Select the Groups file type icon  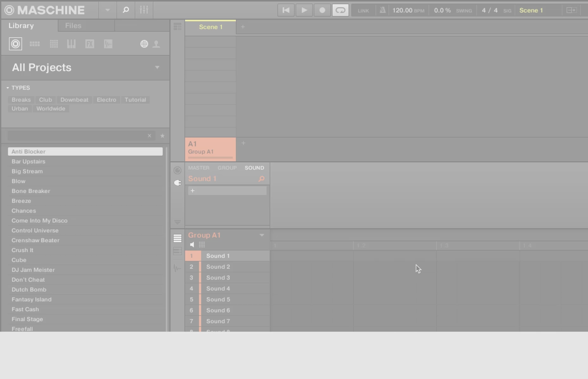[34, 44]
